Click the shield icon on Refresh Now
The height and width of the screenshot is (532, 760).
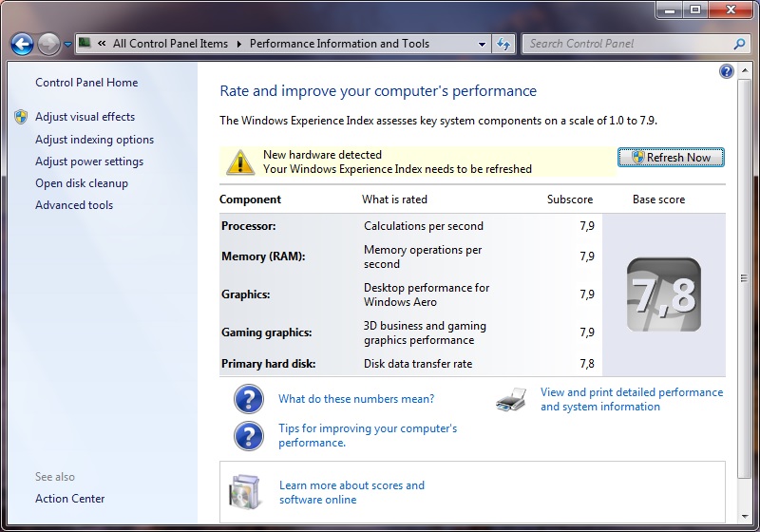637,158
